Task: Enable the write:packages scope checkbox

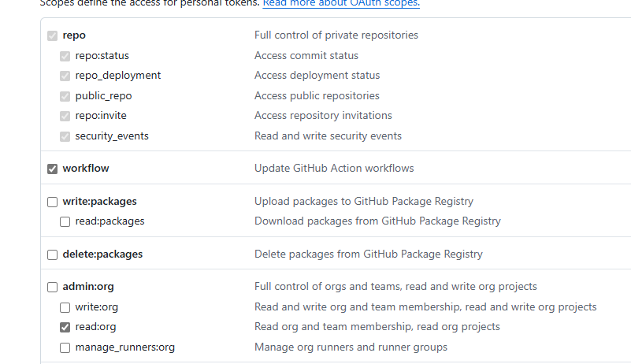Action: tap(53, 202)
